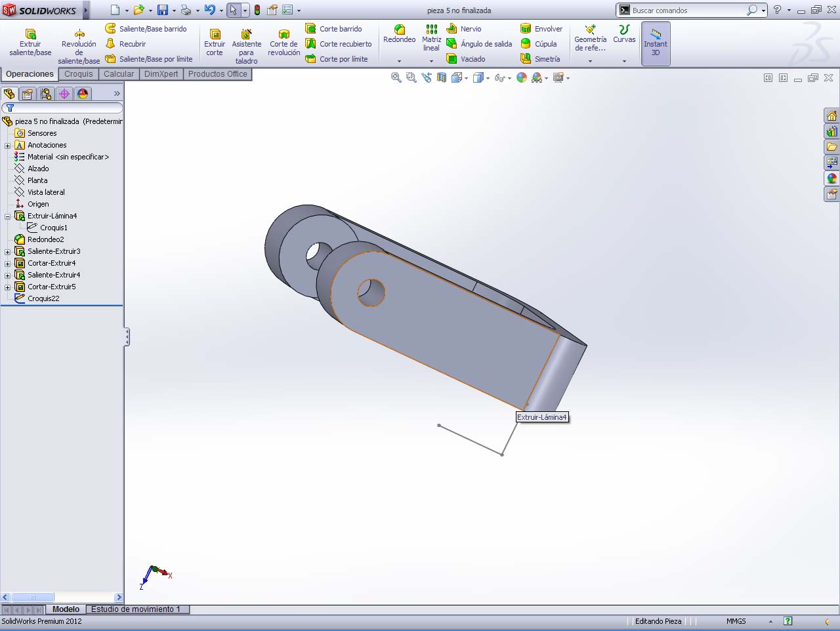Switch to the DimXpert tab
This screenshot has width=840, height=631.
(x=161, y=74)
